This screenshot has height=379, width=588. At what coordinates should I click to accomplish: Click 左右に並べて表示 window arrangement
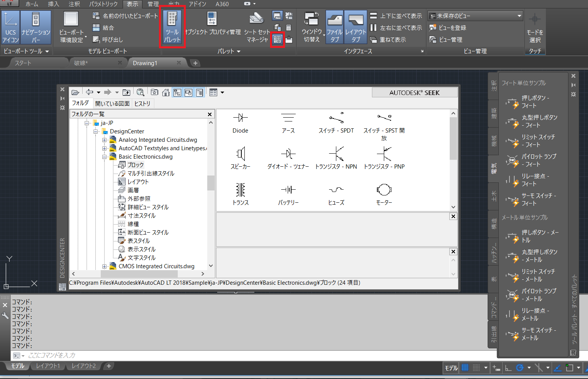[x=396, y=28]
